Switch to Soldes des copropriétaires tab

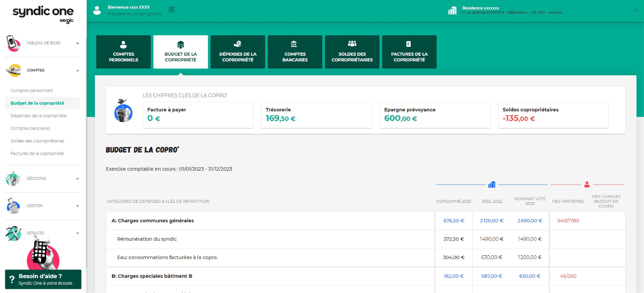click(352, 52)
